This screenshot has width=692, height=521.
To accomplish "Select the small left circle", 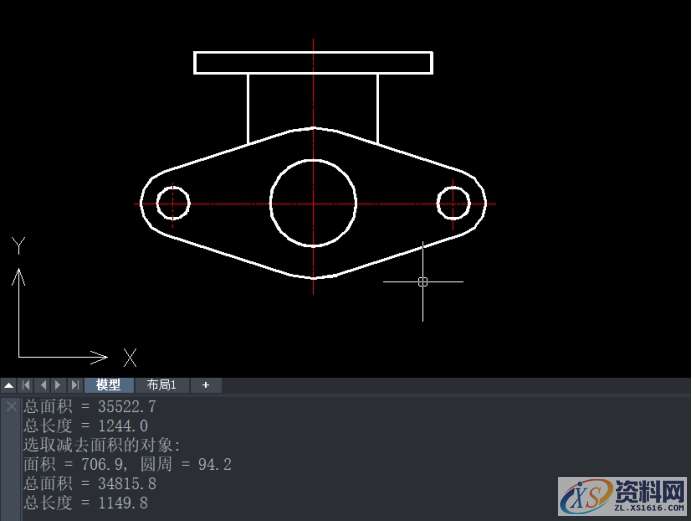I will point(173,187).
